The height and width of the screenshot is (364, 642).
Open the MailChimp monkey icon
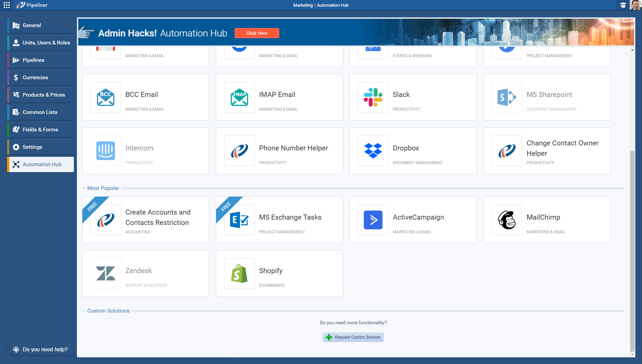point(507,220)
